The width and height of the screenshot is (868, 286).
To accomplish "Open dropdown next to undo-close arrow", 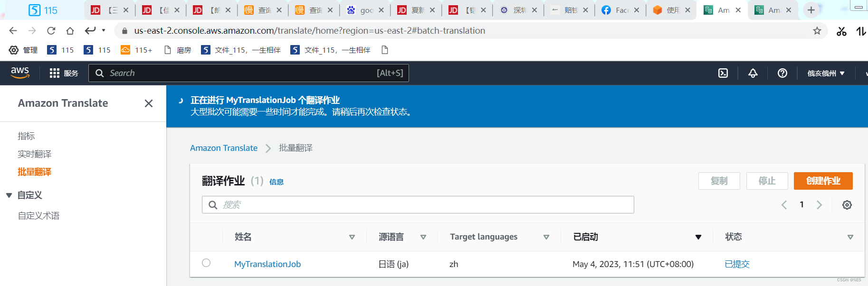I will tap(104, 31).
